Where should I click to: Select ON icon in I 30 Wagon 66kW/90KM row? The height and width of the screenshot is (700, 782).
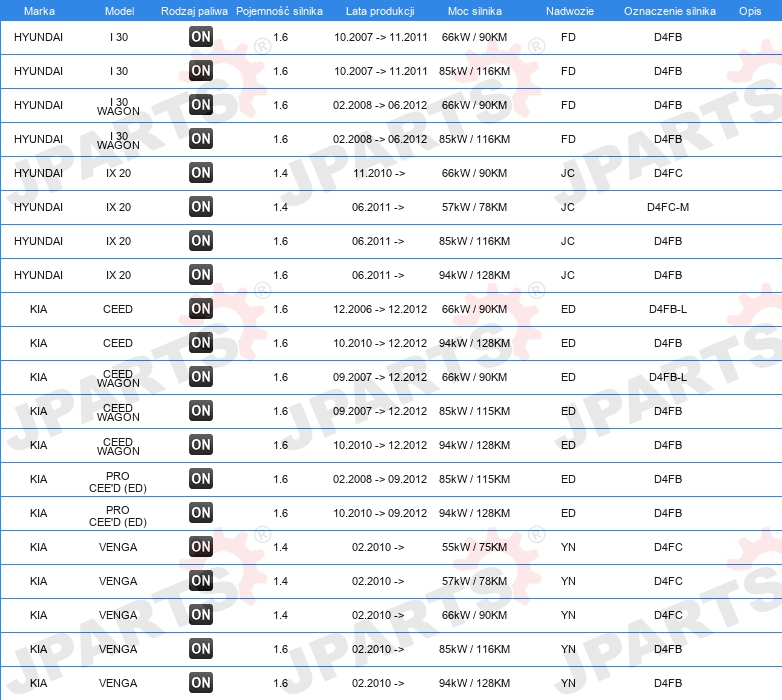pyautogui.click(x=201, y=105)
